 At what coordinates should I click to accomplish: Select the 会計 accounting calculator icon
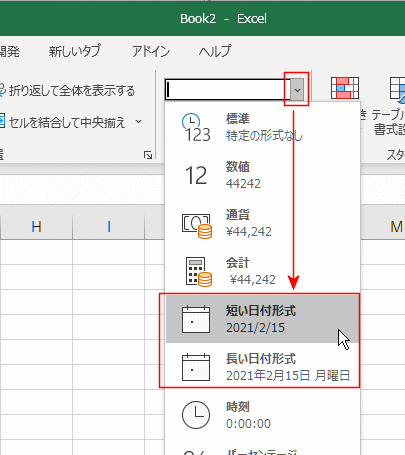pos(198,272)
